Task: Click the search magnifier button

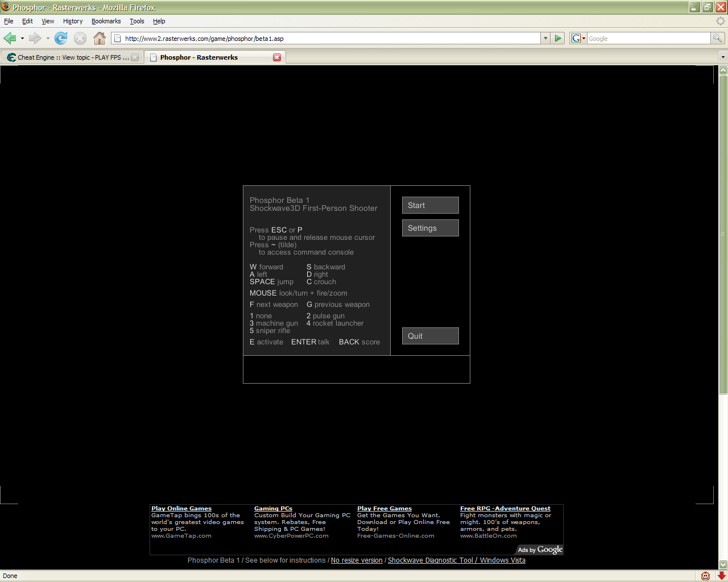Action: (718, 38)
